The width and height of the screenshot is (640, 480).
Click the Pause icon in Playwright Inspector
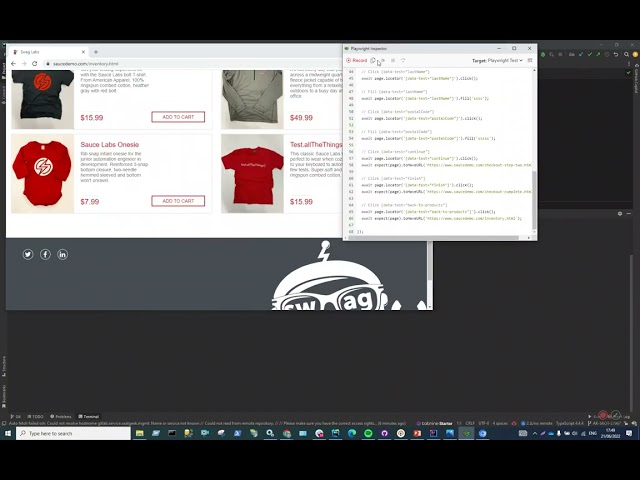(x=393, y=60)
